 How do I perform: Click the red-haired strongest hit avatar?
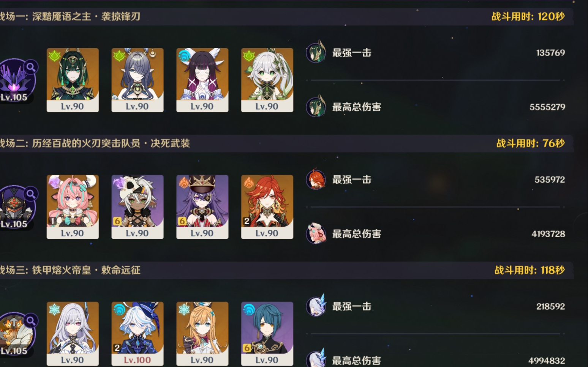[316, 179]
